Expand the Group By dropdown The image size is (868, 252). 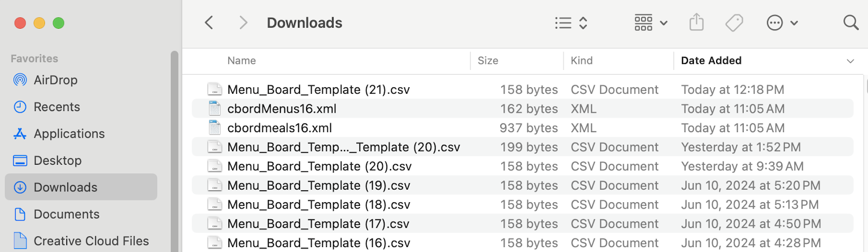click(x=650, y=23)
